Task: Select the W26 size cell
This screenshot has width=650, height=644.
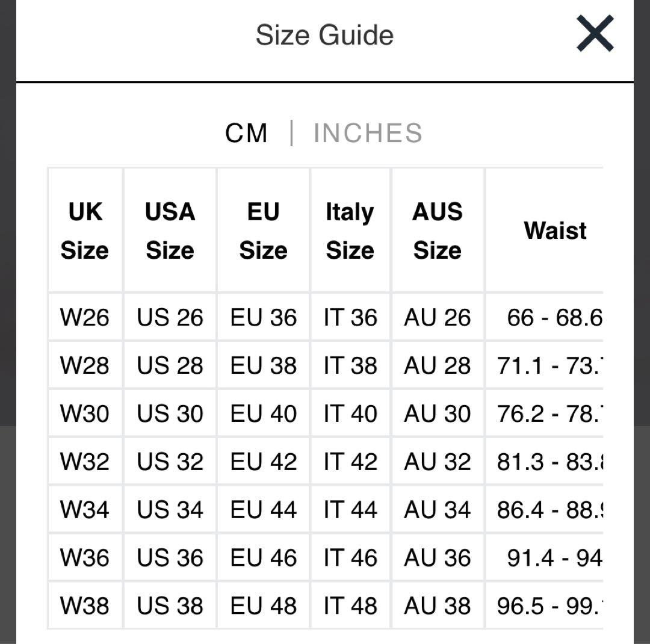Action: pos(85,317)
